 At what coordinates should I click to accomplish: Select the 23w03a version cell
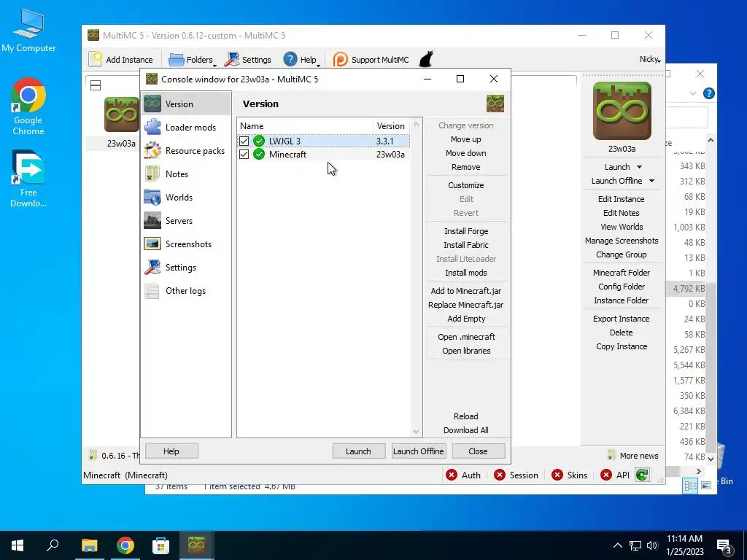click(391, 155)
